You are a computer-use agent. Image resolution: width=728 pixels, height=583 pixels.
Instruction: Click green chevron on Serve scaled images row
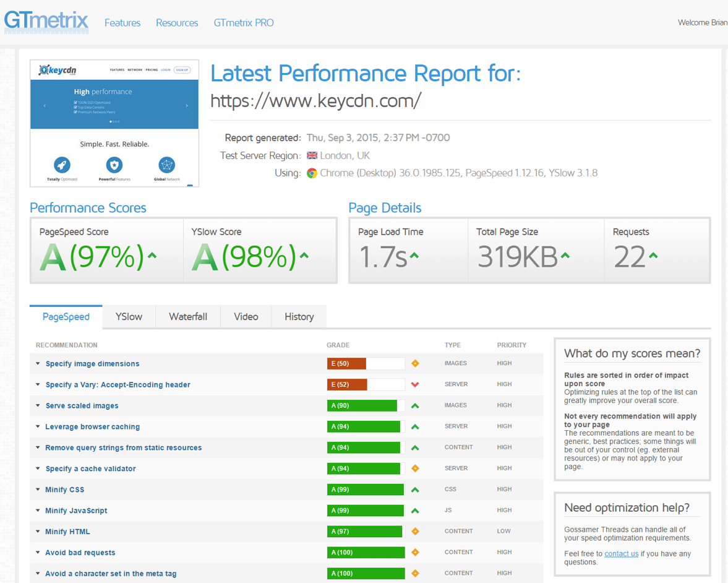pos(415,405)
